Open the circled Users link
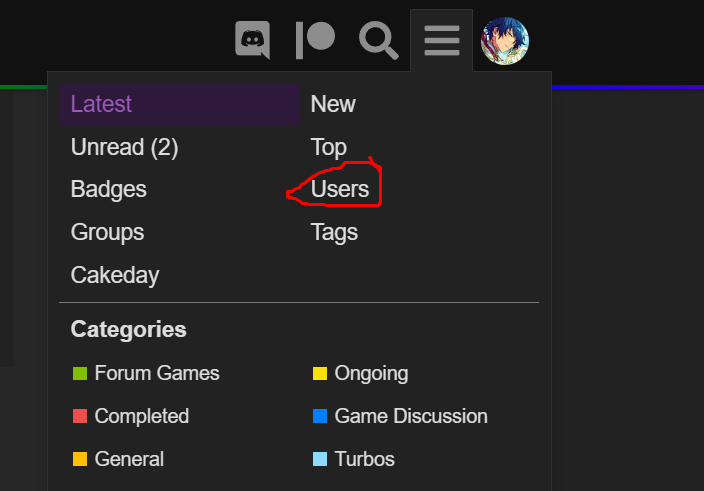The width and height of the screenshot is (704, 491). (340, 189)
